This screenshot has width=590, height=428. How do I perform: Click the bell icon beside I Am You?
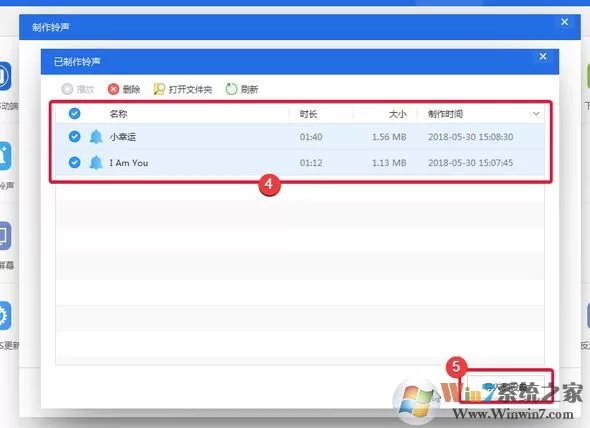pyautogui.click(x=96, y=163)
